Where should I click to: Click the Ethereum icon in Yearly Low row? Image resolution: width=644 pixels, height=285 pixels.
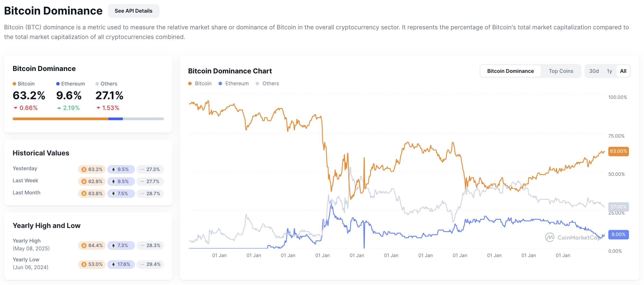click(x=113, y=264)
